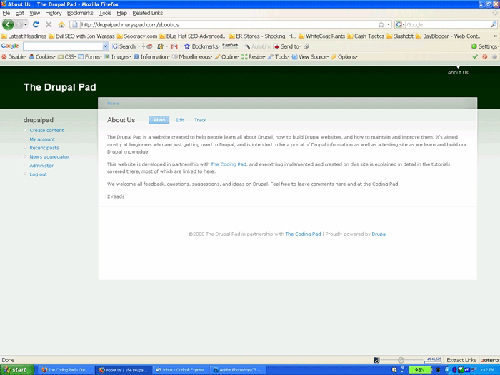Open Recent posts sidebar link
500x375 pixels.
[x=44, y=148]
